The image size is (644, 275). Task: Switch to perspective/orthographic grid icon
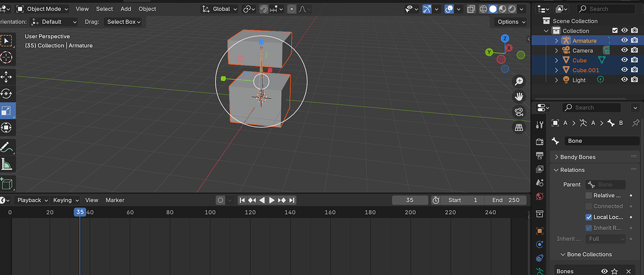[519, 127]
